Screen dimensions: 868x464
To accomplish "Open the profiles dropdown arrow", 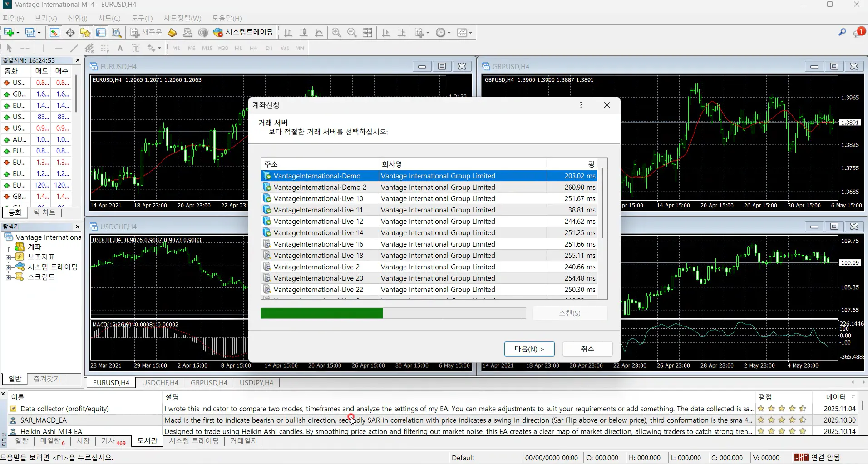I will 39,33.
